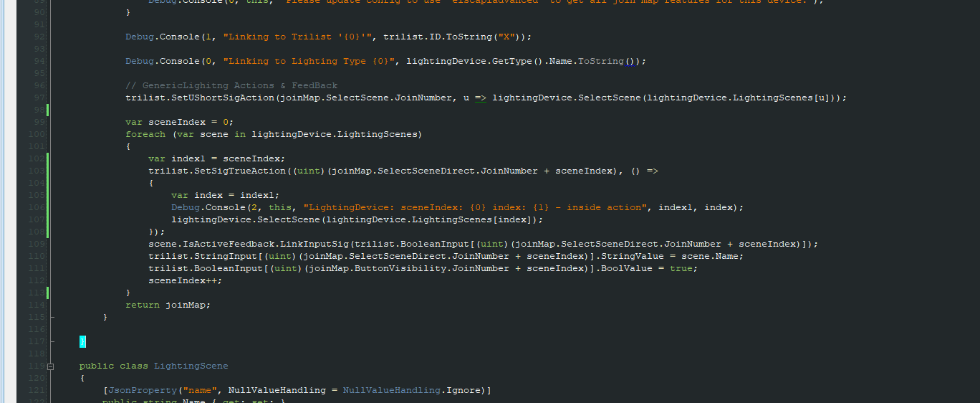Viewport: 980px width, 403px height.
Task: Click 'true' literal on line 111
Action: click(x=681, y=268)
